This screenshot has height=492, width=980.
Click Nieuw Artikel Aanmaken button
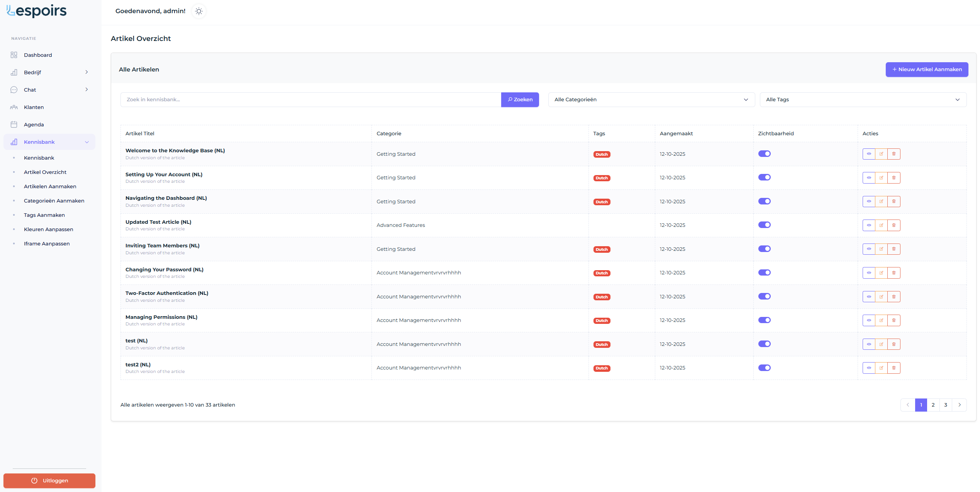pos(926,70)
